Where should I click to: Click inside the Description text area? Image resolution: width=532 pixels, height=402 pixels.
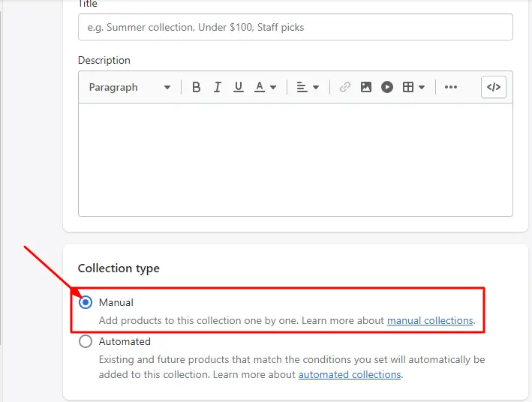[x=295, y=159]
